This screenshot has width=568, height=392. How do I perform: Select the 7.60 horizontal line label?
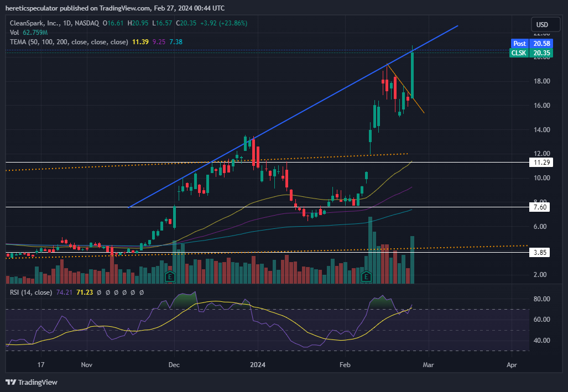tap(540, 207)
